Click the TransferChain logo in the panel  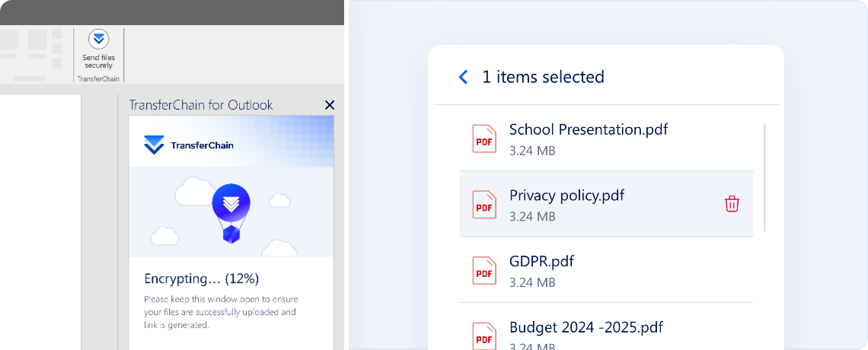coord(189,145)
